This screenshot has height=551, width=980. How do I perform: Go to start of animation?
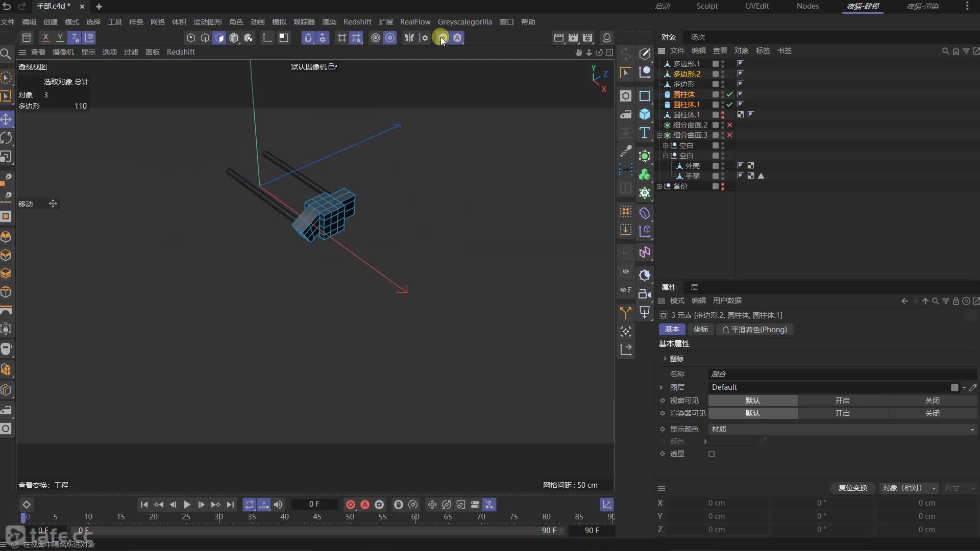tap(144, 505)
